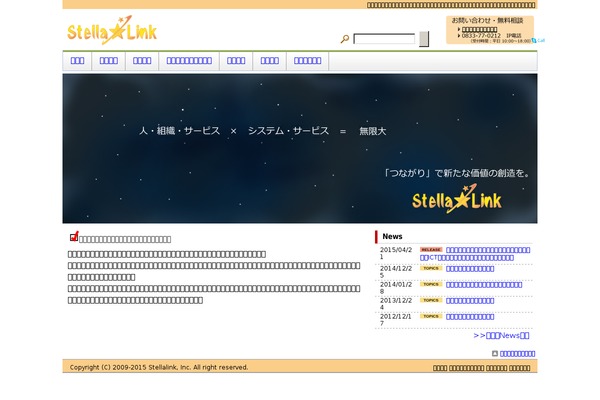
Task: Open the first footer link on the right side
Action: pos(440,368)
